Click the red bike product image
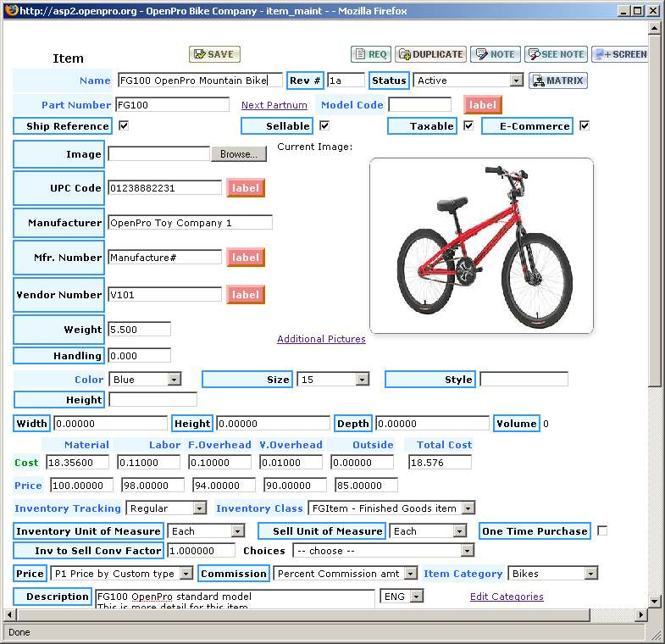The height and width of the screenshot is (644, 665). coord(481,246)
